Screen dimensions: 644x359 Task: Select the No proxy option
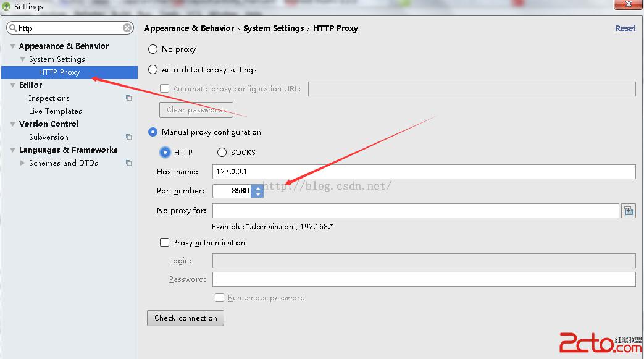tap(153, 49)
